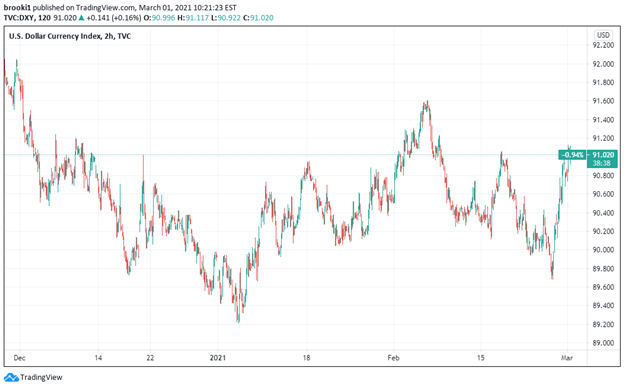The image size is (624, 388).
Task: Click the 22 date axis label
Action: (x=150, y=358)
